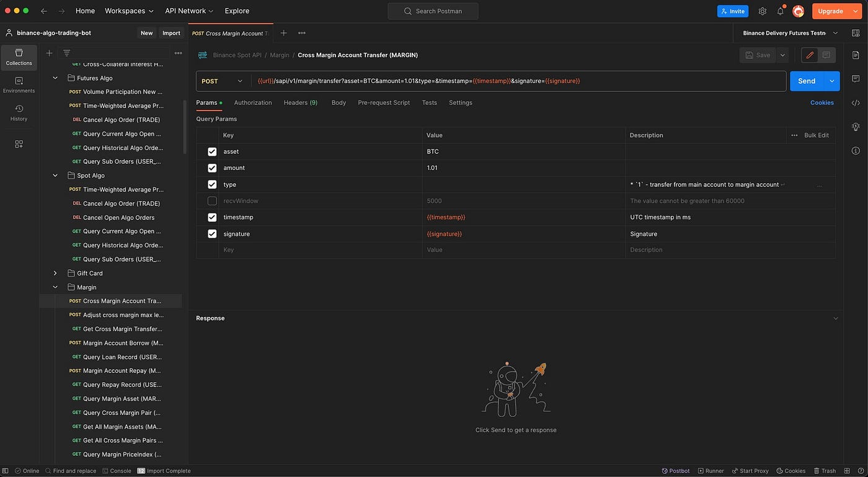Switch to edit mode pencil icon
The image size is (868, 477).
(x=809, y=55)
